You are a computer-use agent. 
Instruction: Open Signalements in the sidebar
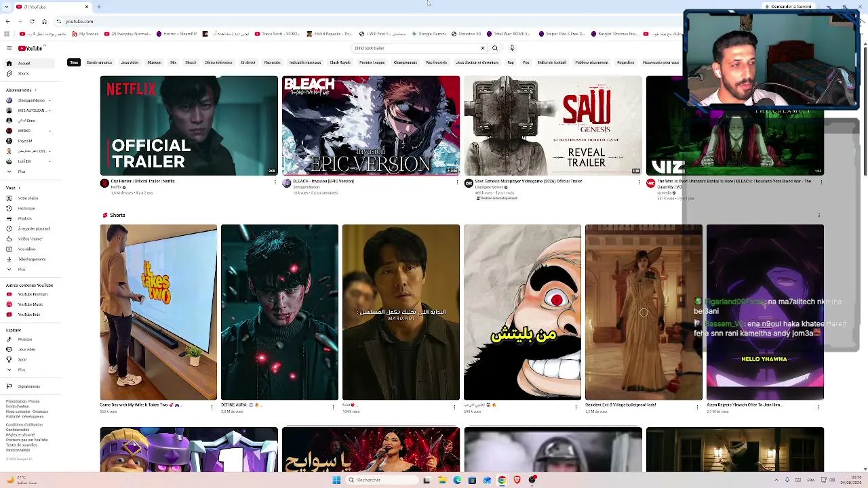coord(31,386)
